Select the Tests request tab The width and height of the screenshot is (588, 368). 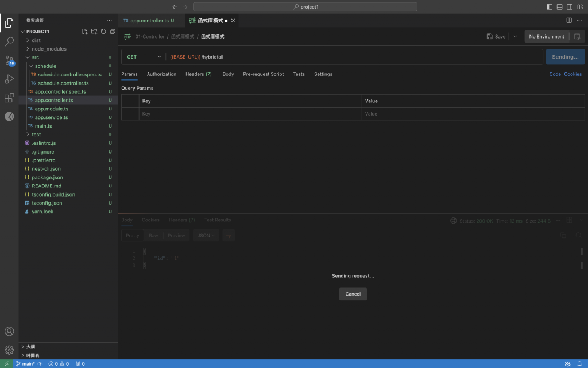[x=299, y=74]
